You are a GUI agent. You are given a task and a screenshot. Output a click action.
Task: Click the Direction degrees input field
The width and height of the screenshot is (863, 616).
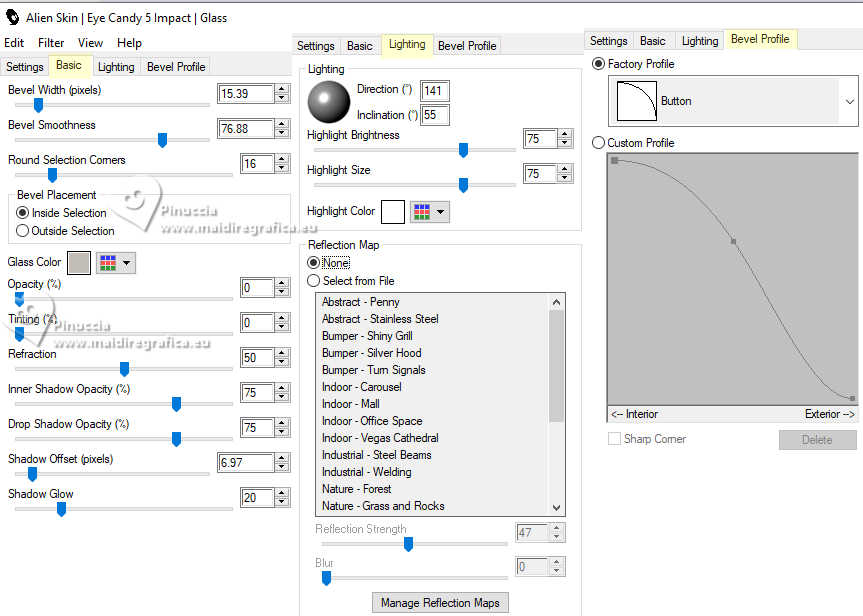tap(435, 91)
